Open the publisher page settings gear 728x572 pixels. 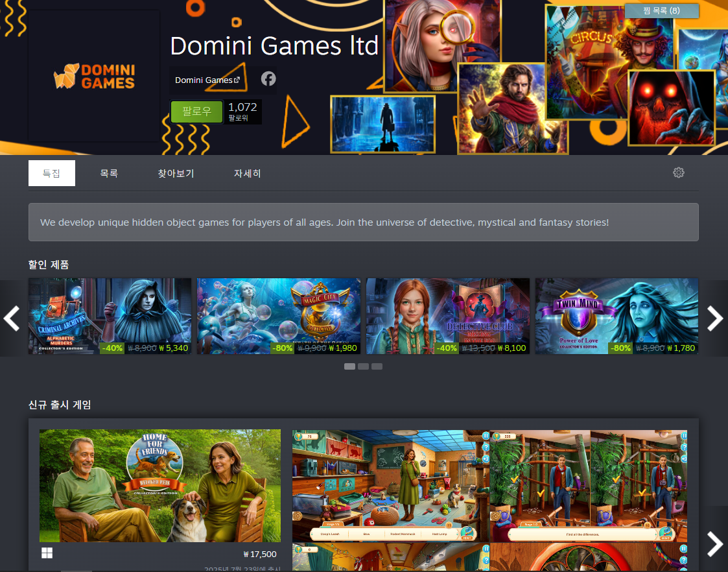(x=678, y=173)
